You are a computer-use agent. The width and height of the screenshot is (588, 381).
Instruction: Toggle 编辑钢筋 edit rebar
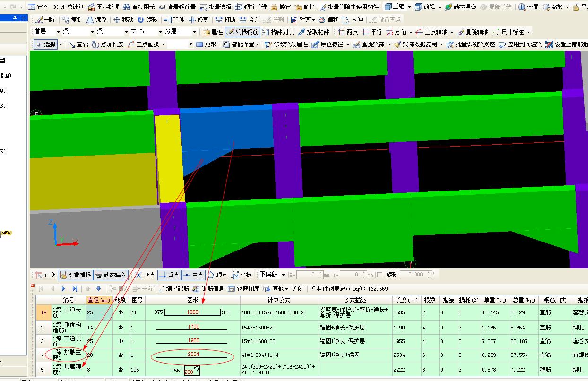click(242, 32)
